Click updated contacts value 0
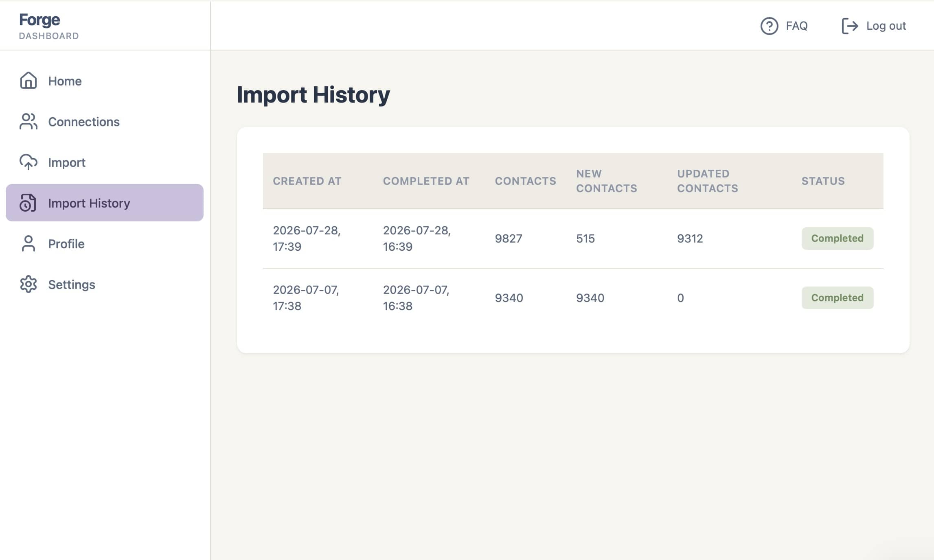This screenshot has height=560, width=934. coord(680,298)
